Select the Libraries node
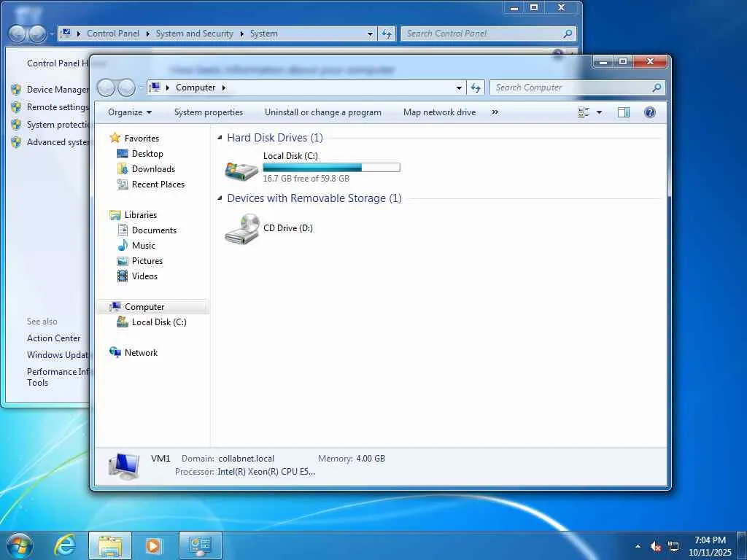747x560 pixels. pyautogui.click(x=141, y=215)
